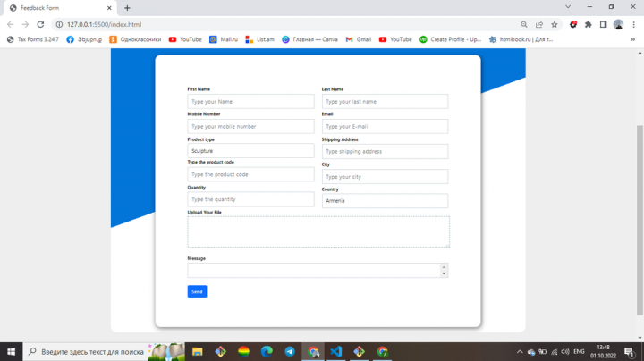Open the clock showing 13:48
Image resolution: width=644 pixels, height=361 pixels.
pyautogui.click(x=604, y=351)
